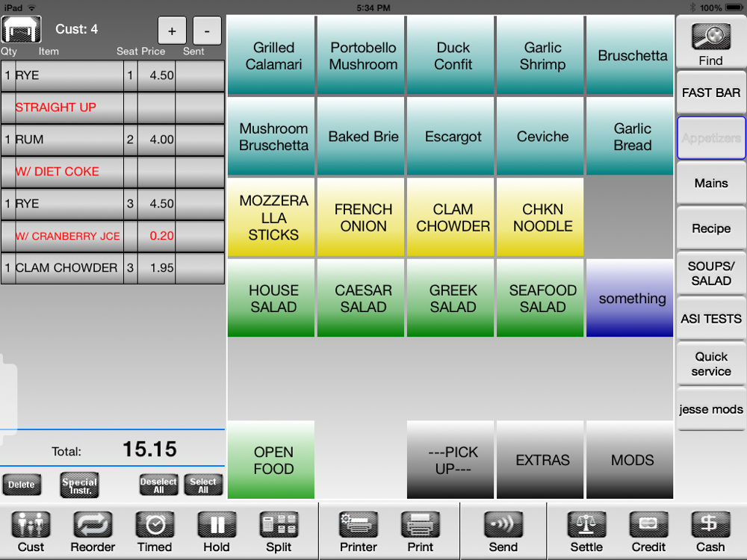
Task: Tap the table icon next to Cust: 4
Action: pyautogui.click(x=22, y=30)
